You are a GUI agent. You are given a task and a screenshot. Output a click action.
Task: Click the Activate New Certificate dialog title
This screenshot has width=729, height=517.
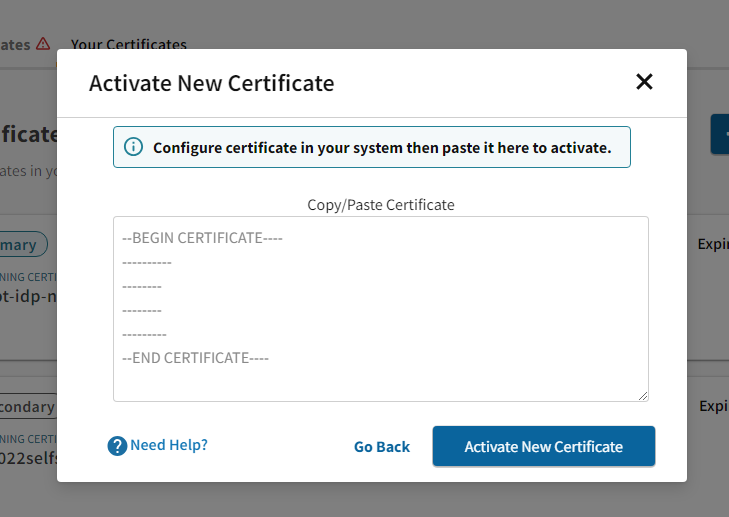coord(211,82)
